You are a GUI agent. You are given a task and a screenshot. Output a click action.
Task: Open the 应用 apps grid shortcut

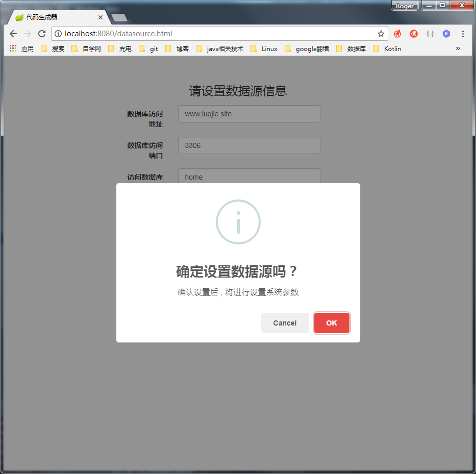[x=21, y=48]
